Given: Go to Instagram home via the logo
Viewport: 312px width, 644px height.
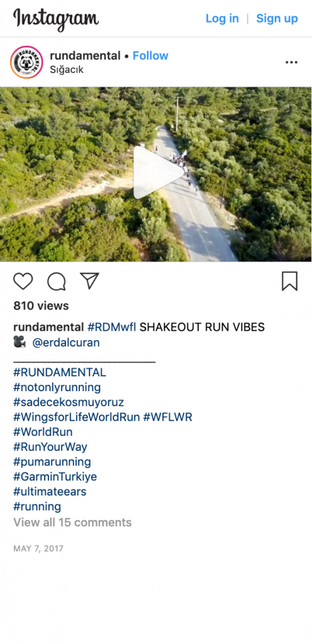Looking at the screenshot, I should [x=56, y=19].
